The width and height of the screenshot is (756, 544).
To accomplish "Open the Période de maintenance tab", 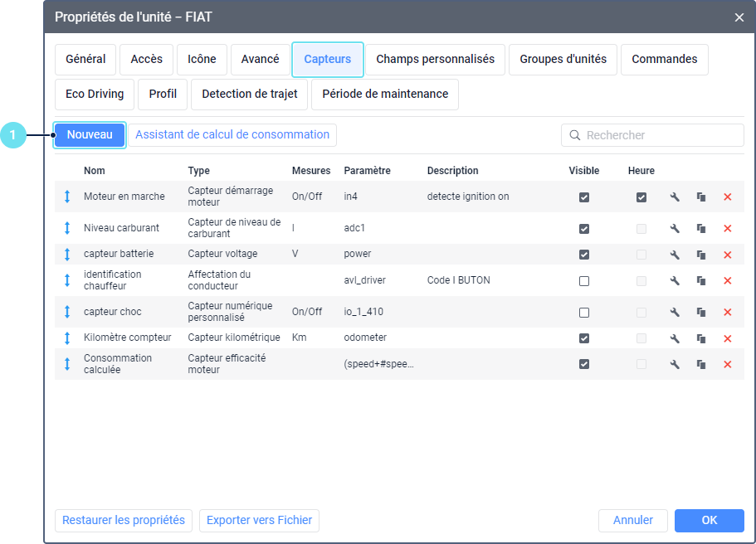I will coord(385,94).
